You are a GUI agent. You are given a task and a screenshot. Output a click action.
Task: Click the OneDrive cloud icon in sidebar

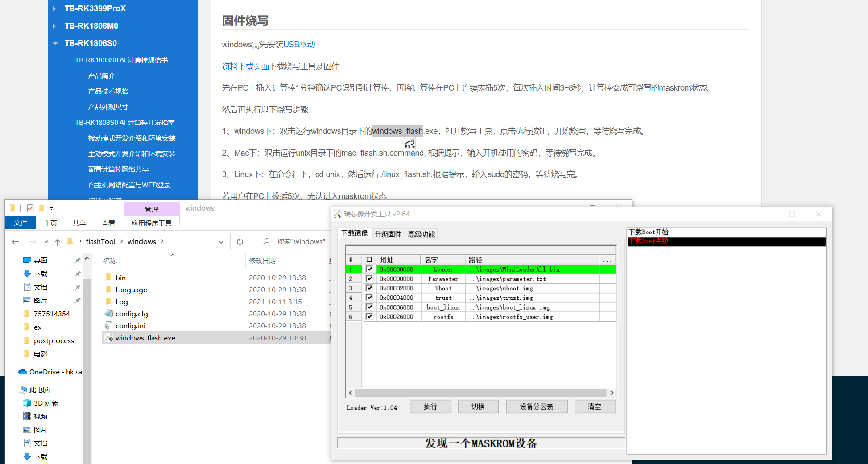coord(23,372)
